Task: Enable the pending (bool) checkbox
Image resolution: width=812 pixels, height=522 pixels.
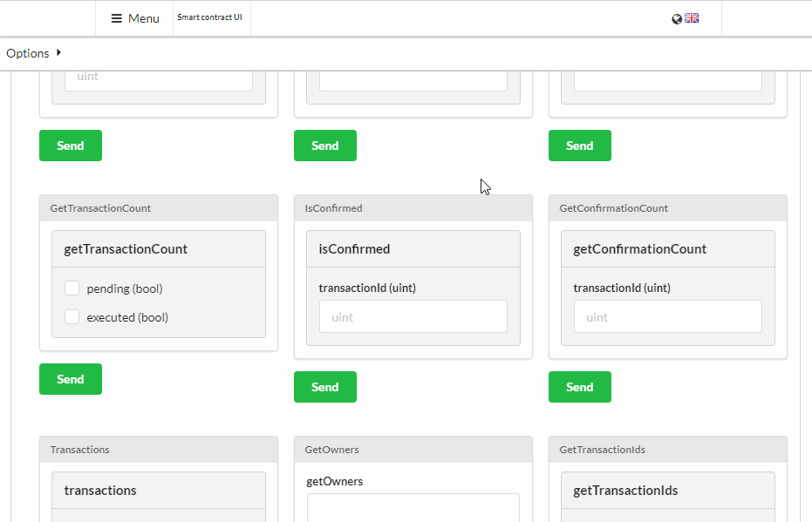Action: 72,288
